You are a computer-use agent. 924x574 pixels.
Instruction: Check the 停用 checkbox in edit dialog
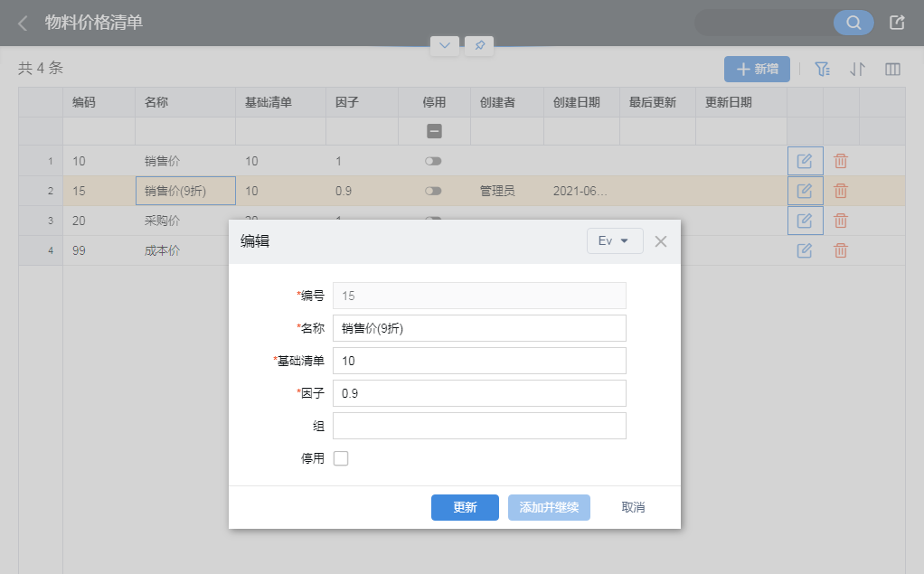click(341, 458)
